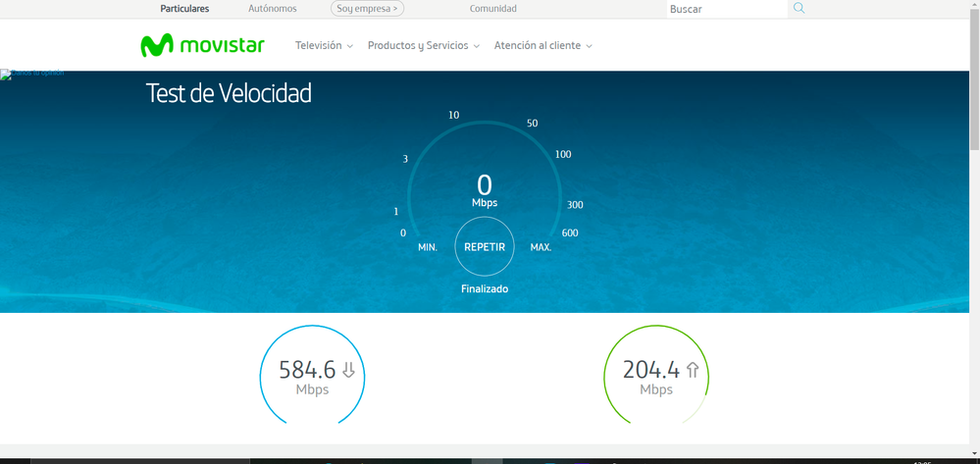Viewport: 980px width, 464px height.
Task: Click the Movistar logo
Action: click(202, 45)
